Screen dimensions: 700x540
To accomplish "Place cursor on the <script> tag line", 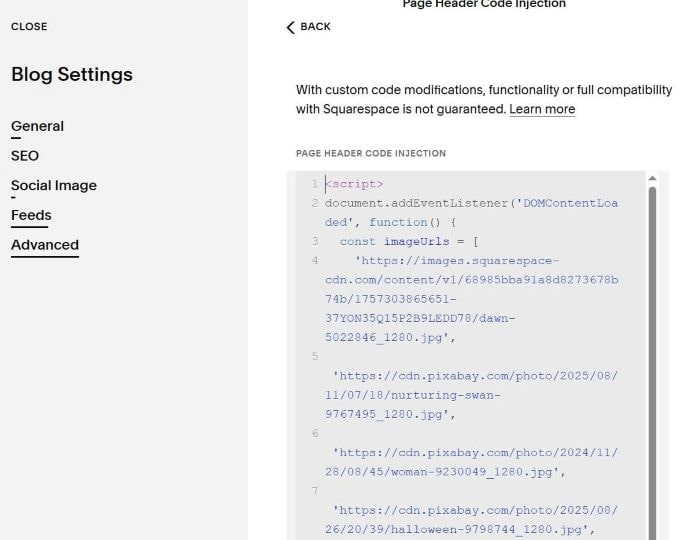I will (x=354, y=184).
